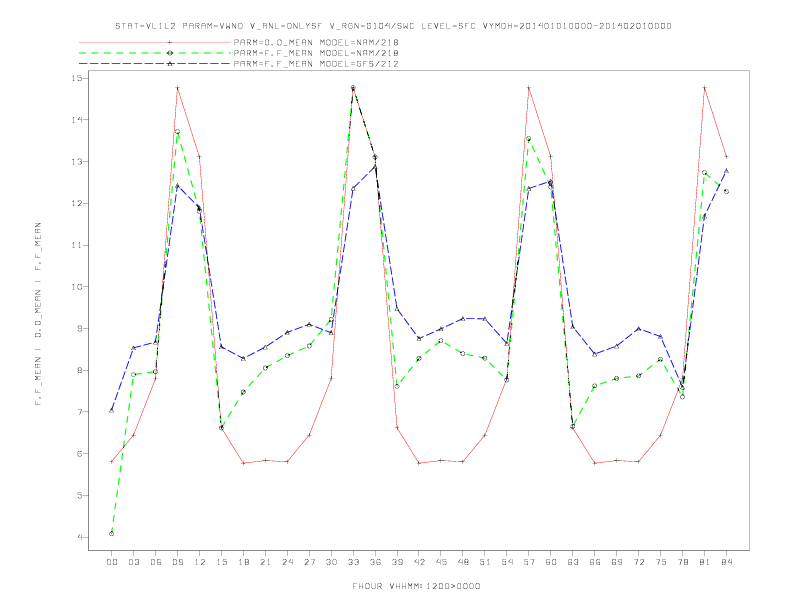Select legend text PARM=F.F_MEAN MODEL=NAM/218

pos(316,53)
